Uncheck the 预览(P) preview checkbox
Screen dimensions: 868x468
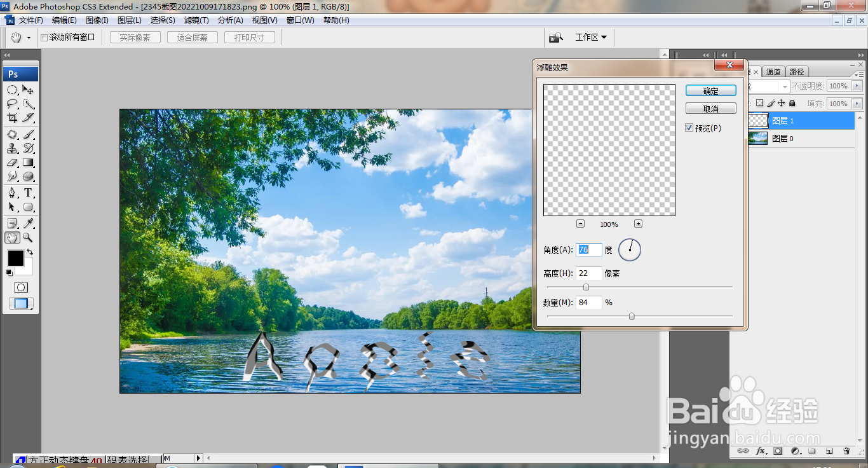(689, 128)
